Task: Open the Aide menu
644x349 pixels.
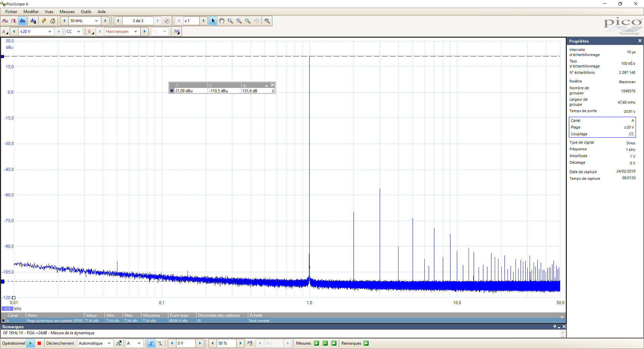Action: [x=102, y=12]
